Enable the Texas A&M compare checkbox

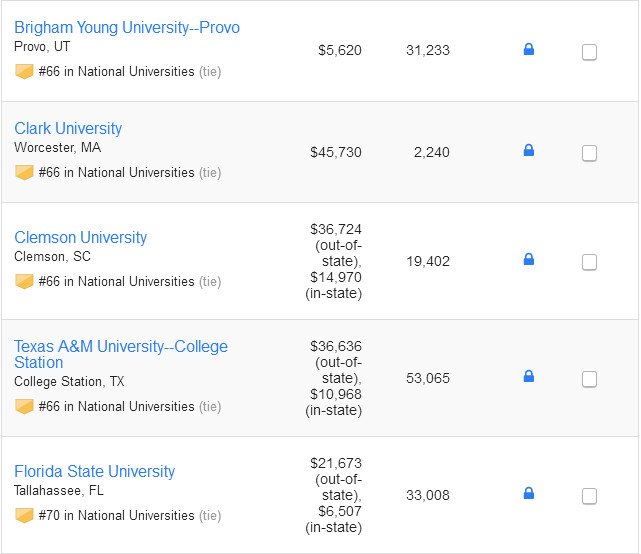[590, 379]
